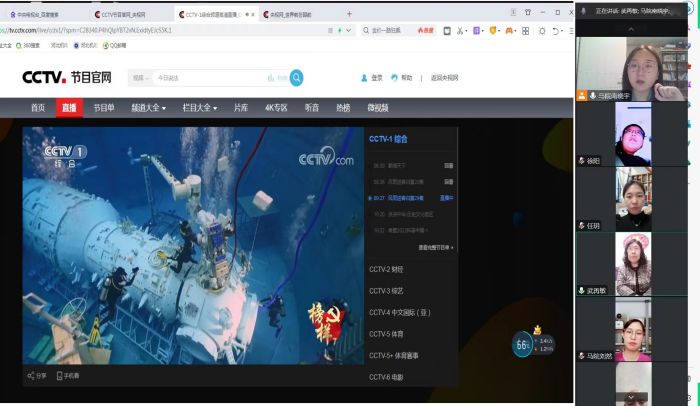Switch to the CCTV-4 中文国际（亚） channel
Screen dimensions: 700x406
(x=400, y=313)
